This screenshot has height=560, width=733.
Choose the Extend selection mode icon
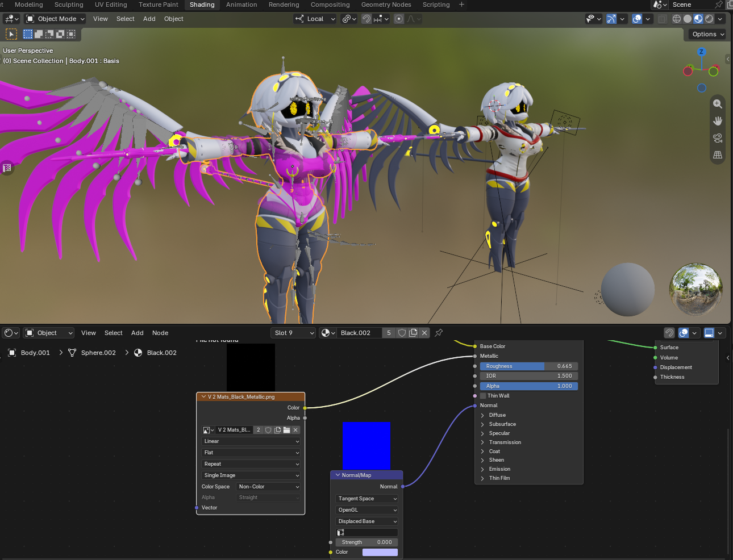[39, 34]
